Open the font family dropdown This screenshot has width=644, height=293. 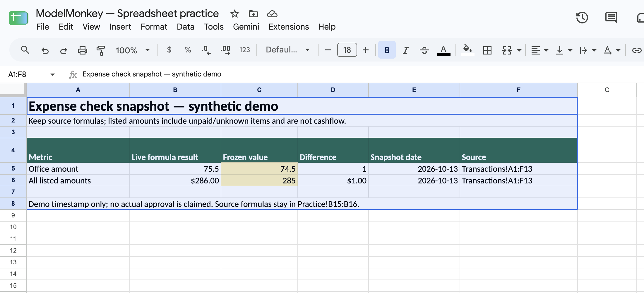click(x=288, y=50)
